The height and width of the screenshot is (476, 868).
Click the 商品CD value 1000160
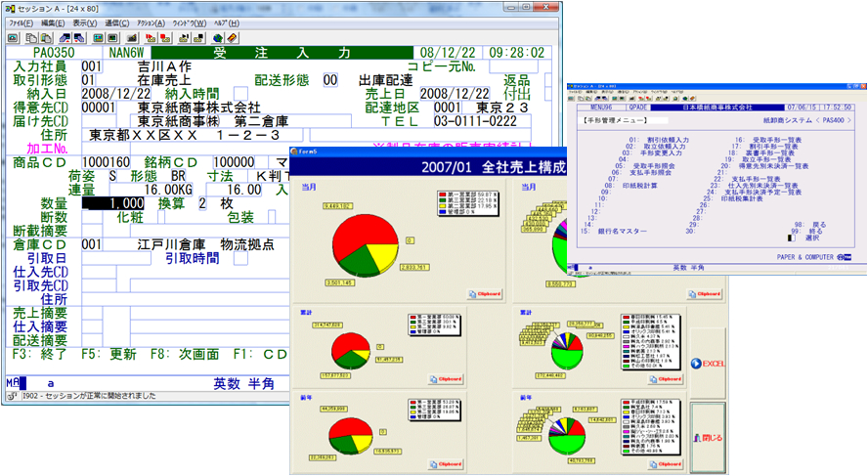[107, 162]
